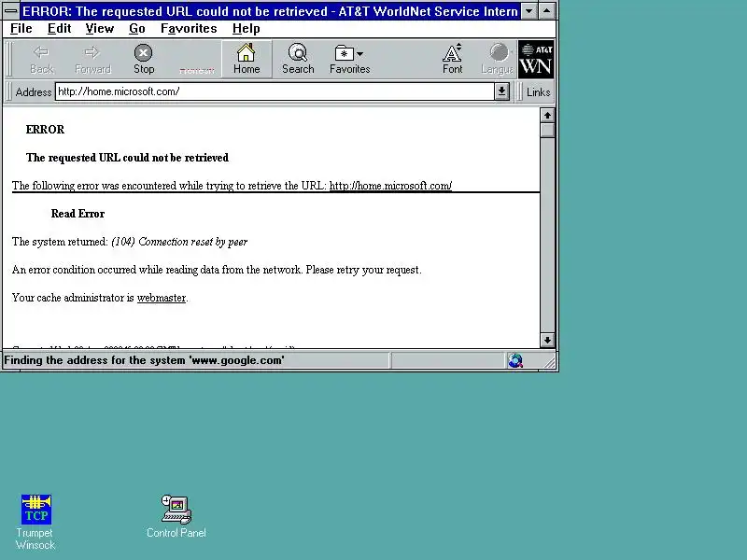The width and height of the screenshot is (747, 560).
Task: Open the Help menu
Action: pyautogui.click(x=247, y=29)
